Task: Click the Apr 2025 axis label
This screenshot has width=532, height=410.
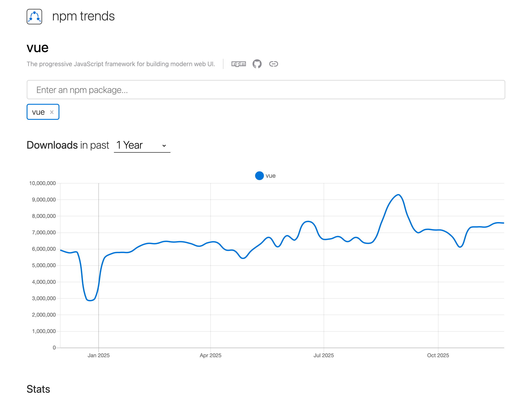Action: [210, 355]
